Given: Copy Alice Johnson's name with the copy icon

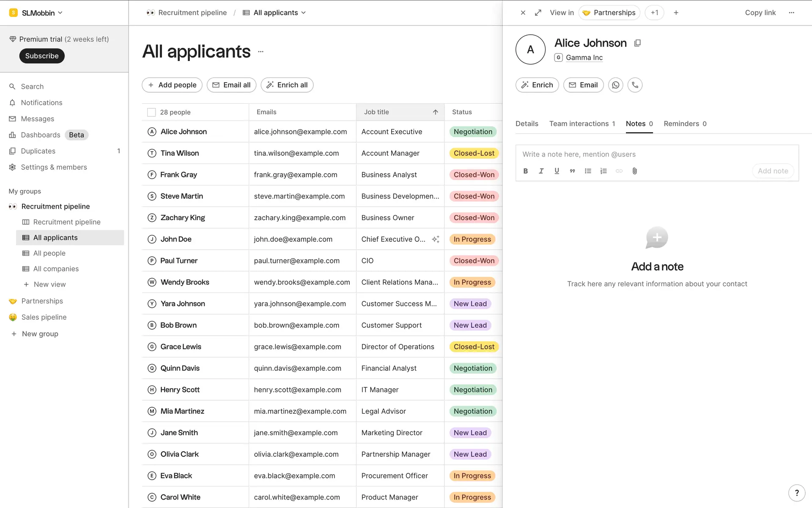Looking at the screenshot, I should [637, 43].
